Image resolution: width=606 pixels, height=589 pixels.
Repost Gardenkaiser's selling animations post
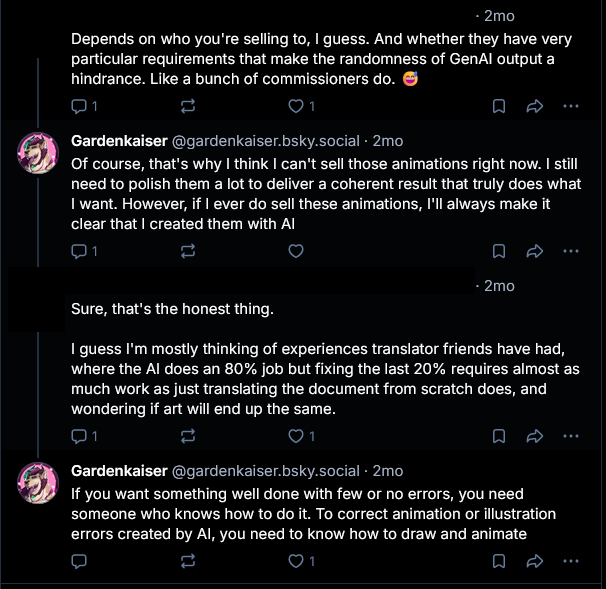coord(187,252)
